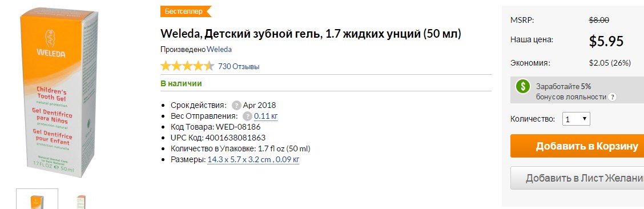Open the Weleda brand link
Viewport: 644px width, 209px height.
coord(219,49)
